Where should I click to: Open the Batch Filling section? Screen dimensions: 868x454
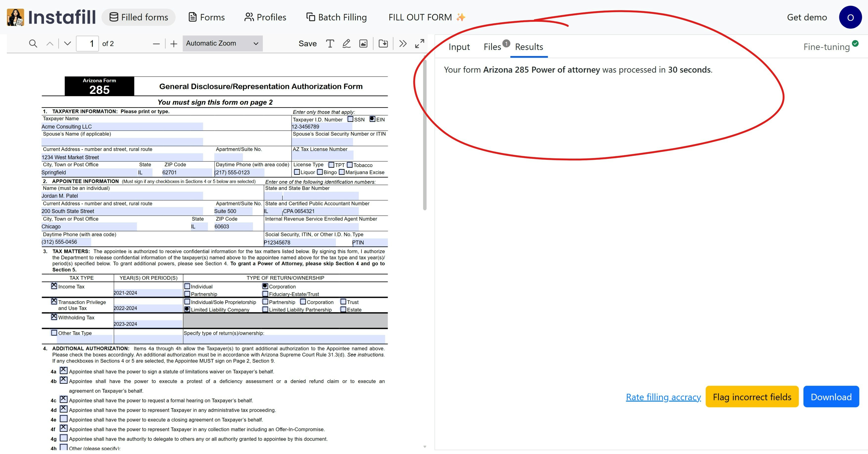pyautogui.click(x=336, y=17)
